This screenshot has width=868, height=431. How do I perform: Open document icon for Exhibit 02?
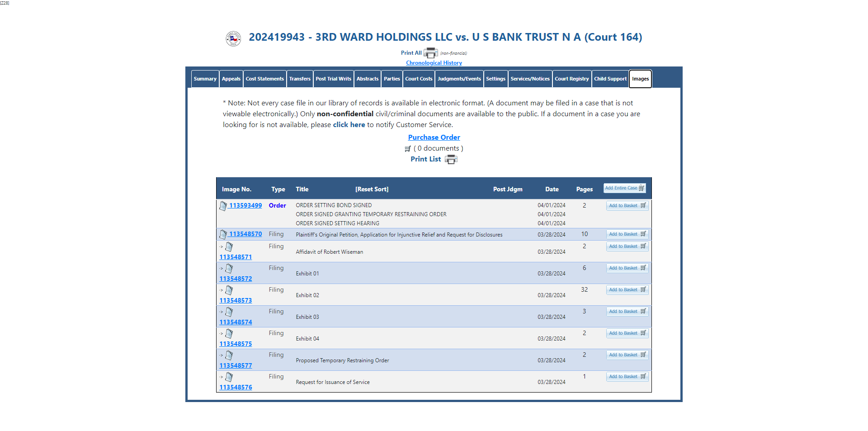click(x=229, y=290)
